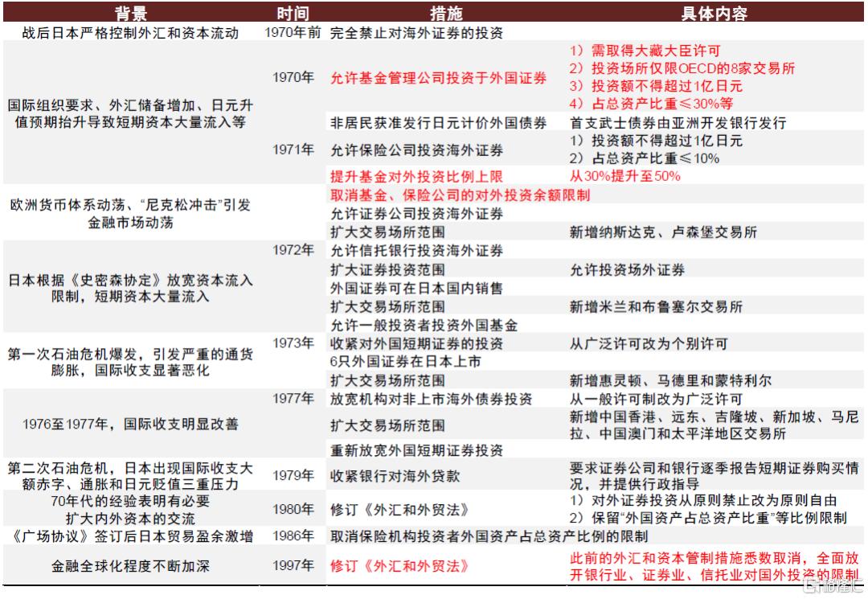Select the cell 取消保险机构投资者外国资产占总资产比例的限制
Screen dimensions: 868x599
pyautogui.click(x=489, y=536)
